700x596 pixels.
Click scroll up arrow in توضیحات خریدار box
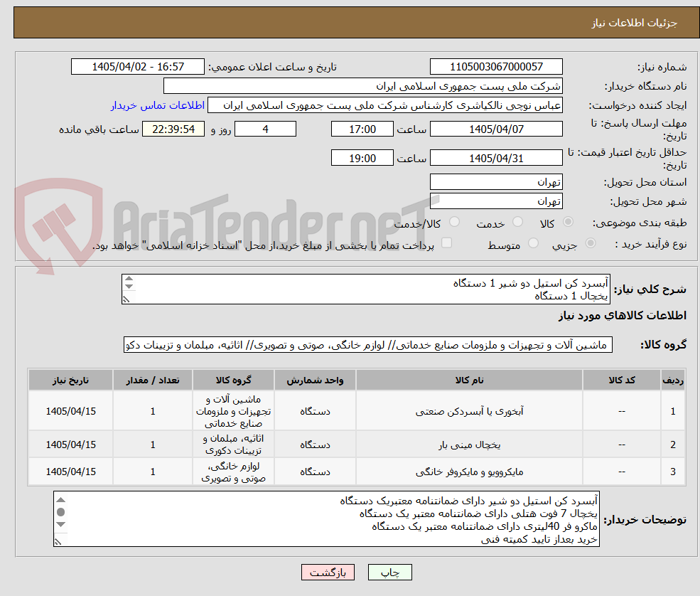pyautogui.click(x=61, y=500)
